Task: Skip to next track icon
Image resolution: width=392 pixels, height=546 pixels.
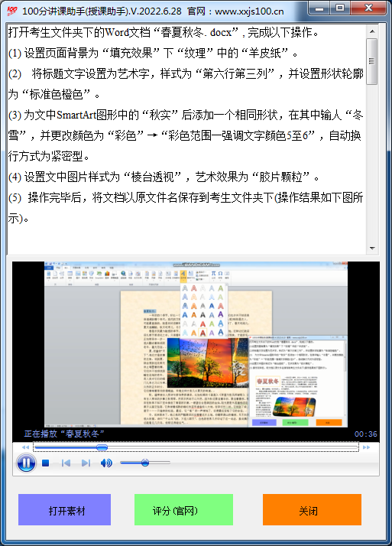Action: pos(86,463)
